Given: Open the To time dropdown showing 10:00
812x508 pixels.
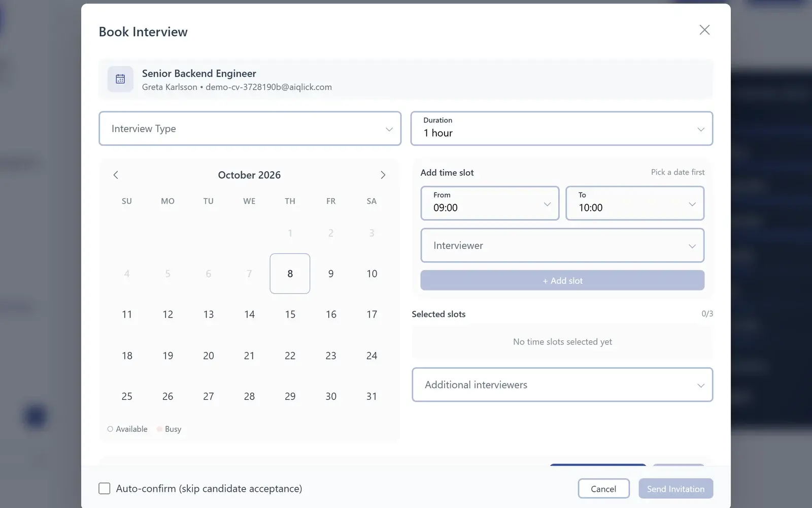Looking at the screenshot, I should click(x=635, y=203).
